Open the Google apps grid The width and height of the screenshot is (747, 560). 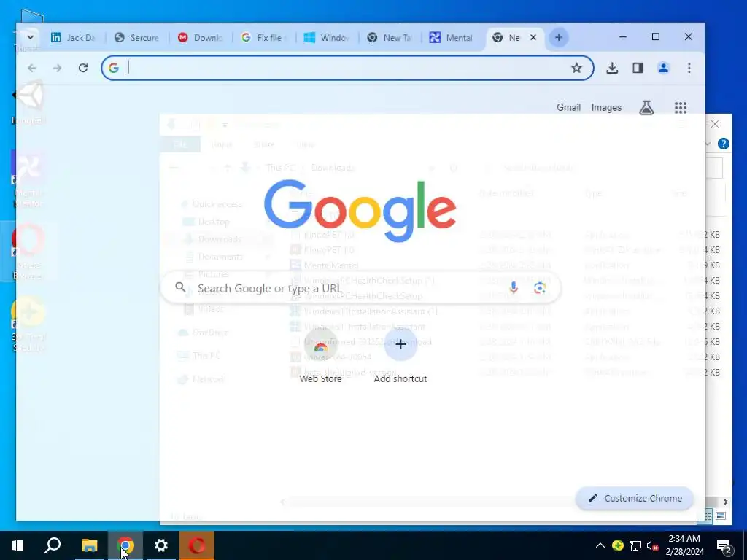point(681,108)
